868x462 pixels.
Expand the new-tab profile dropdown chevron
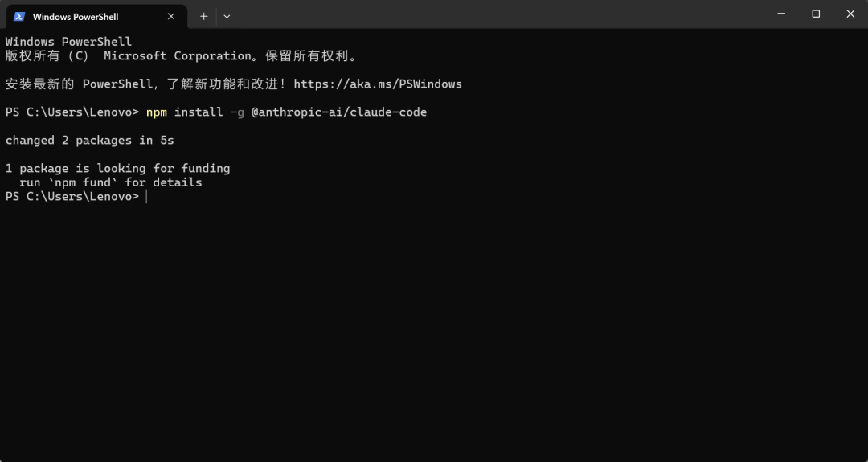pos(227,17)
